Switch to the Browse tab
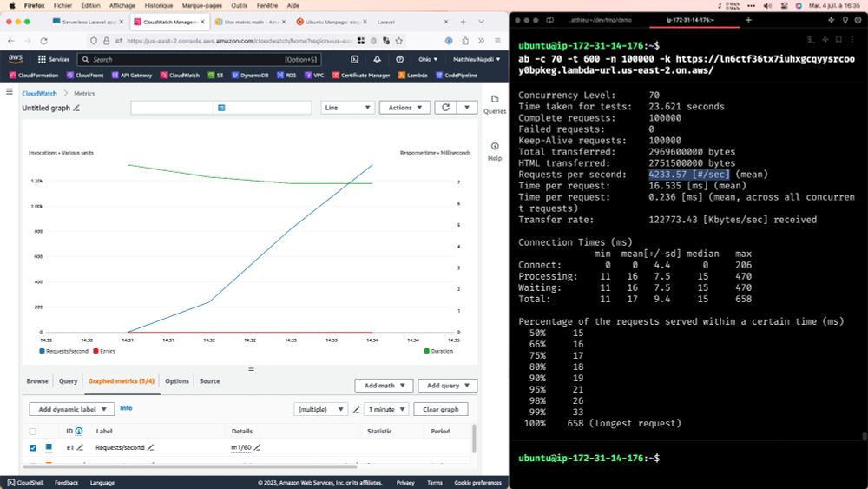Viewport: 868px width, 489px height. (37, 381)
